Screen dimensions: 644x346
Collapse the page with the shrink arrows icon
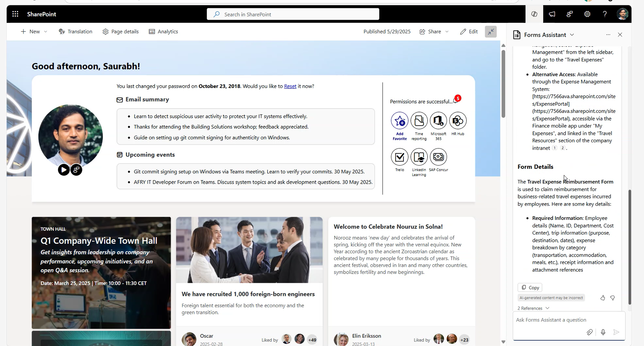[x=490, y=32]
